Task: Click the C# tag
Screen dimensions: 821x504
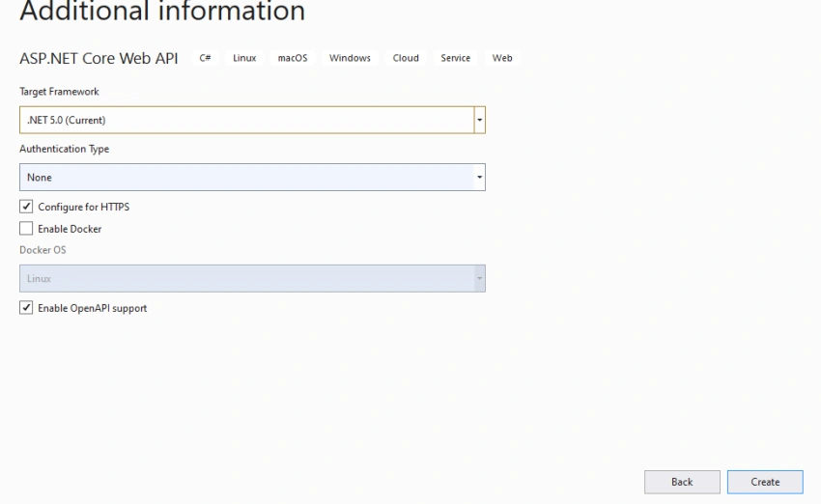Action: tap(205, 58)
